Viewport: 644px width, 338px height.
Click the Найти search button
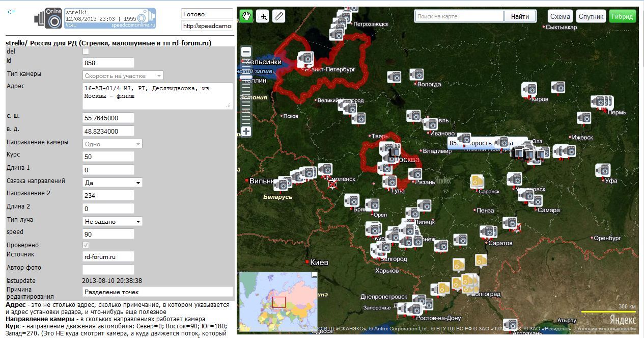click(520, 16)
